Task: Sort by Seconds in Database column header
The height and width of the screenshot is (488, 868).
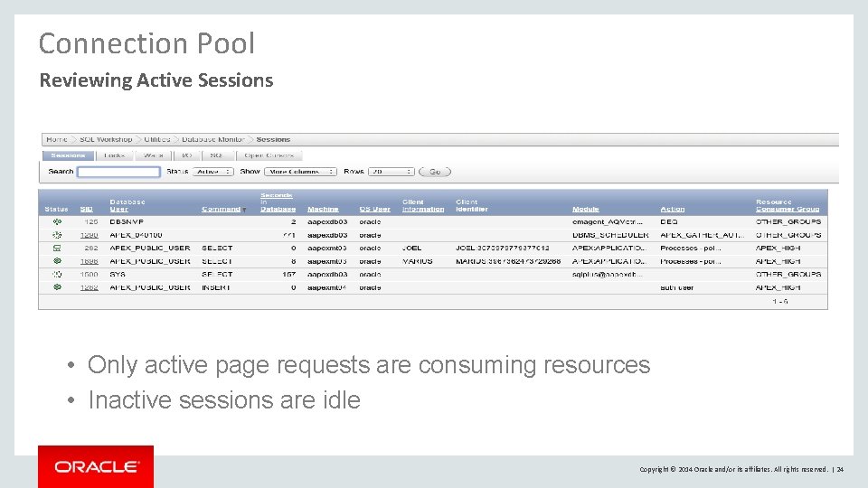Action: click(x=278, y=202)
